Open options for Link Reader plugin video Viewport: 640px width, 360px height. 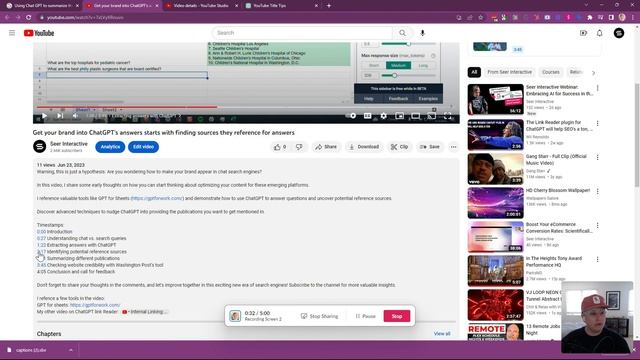pos(598,123)
